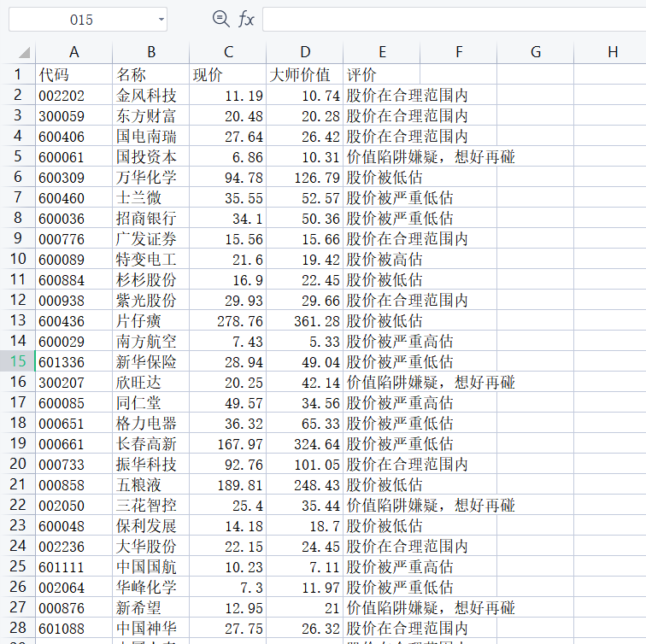Click value cell 10.31 for 国投资本
This screenshot has height=644, width=646.
point(305,157)
